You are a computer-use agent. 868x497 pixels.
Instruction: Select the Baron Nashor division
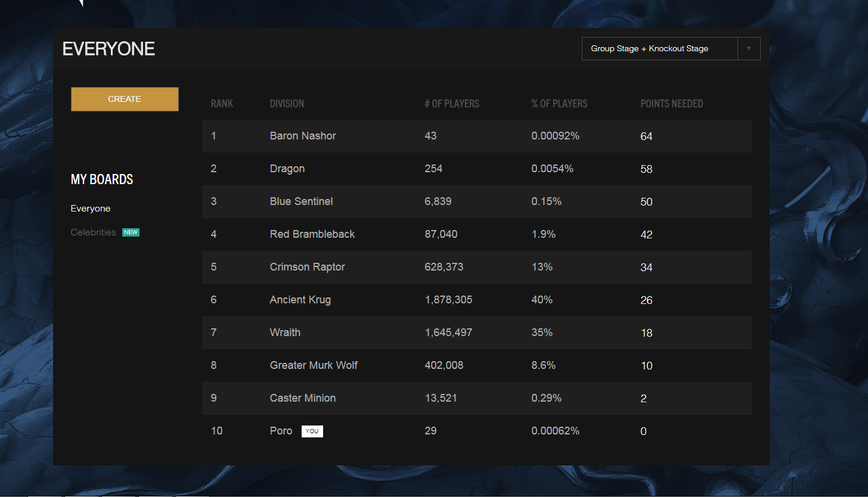click(x=303, y=136)
